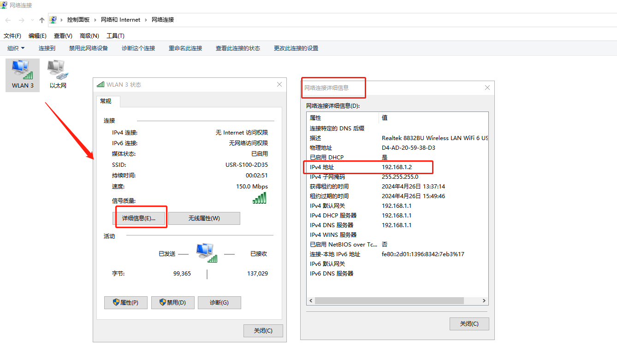617x364 pixels.
Task: Click 关闭(C) in 网络连接详细信息 dialog
Action: pyautogui.click(x=469, y=324)
